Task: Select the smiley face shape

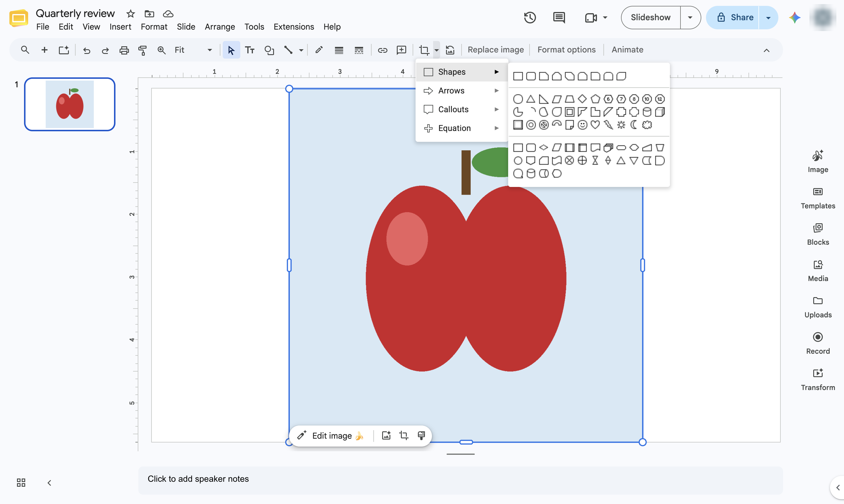Action: coord(582,125)
